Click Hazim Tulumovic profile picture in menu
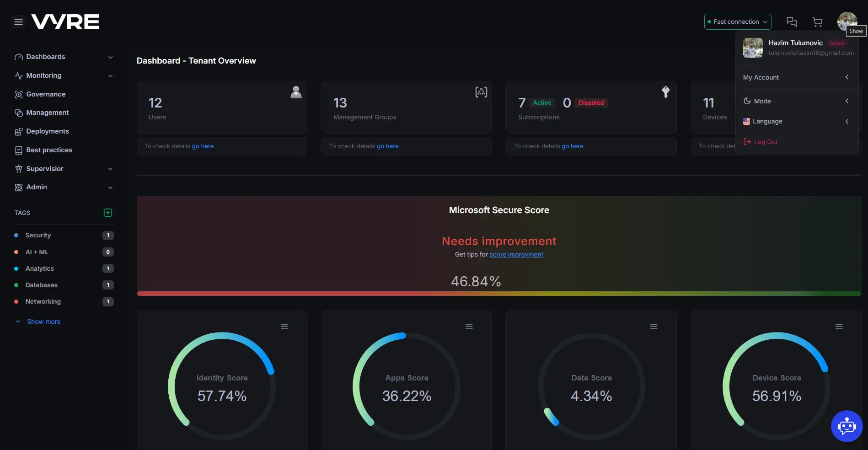 pos(753,48)
